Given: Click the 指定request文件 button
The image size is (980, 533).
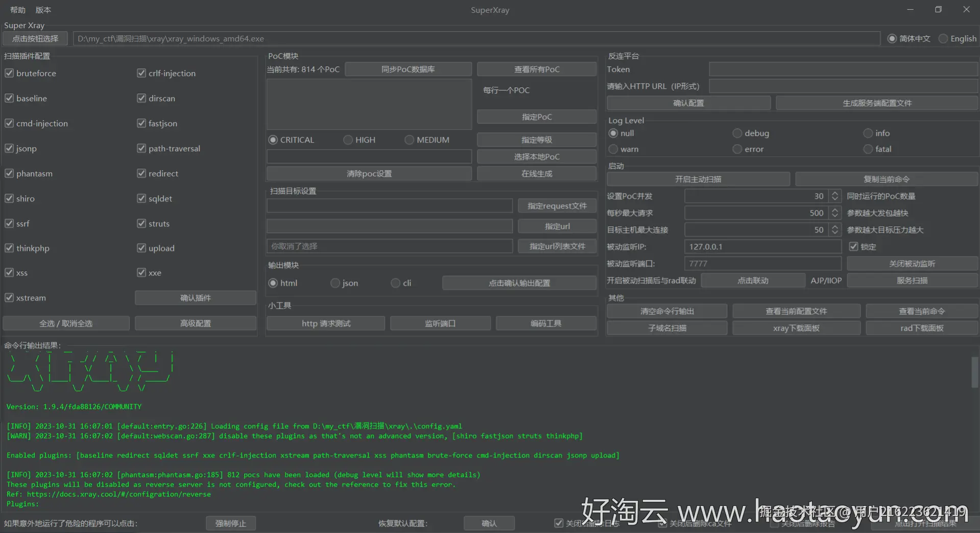Looking at the screenshot, I should [557, 206].
